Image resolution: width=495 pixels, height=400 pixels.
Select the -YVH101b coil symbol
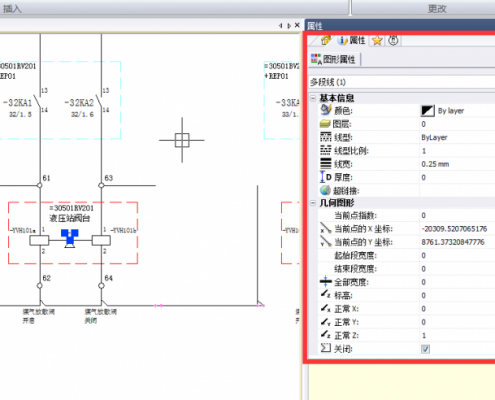(101, 240)
